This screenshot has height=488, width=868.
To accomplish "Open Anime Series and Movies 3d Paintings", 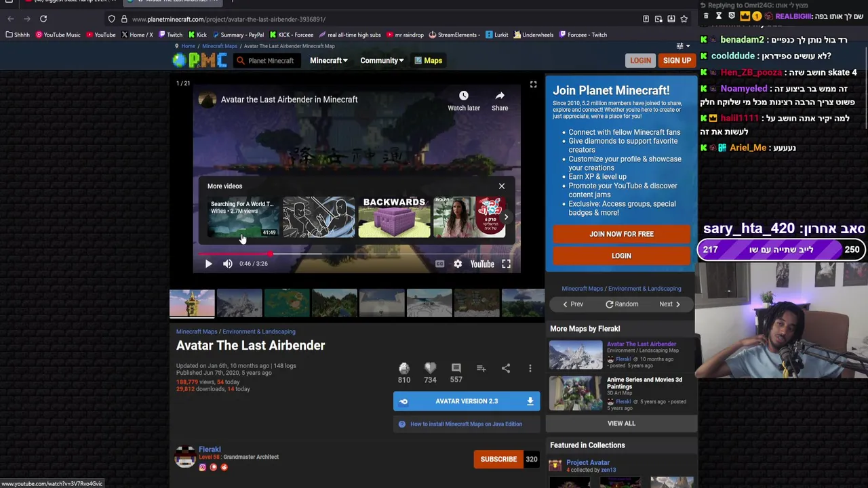I will (644, 384).
